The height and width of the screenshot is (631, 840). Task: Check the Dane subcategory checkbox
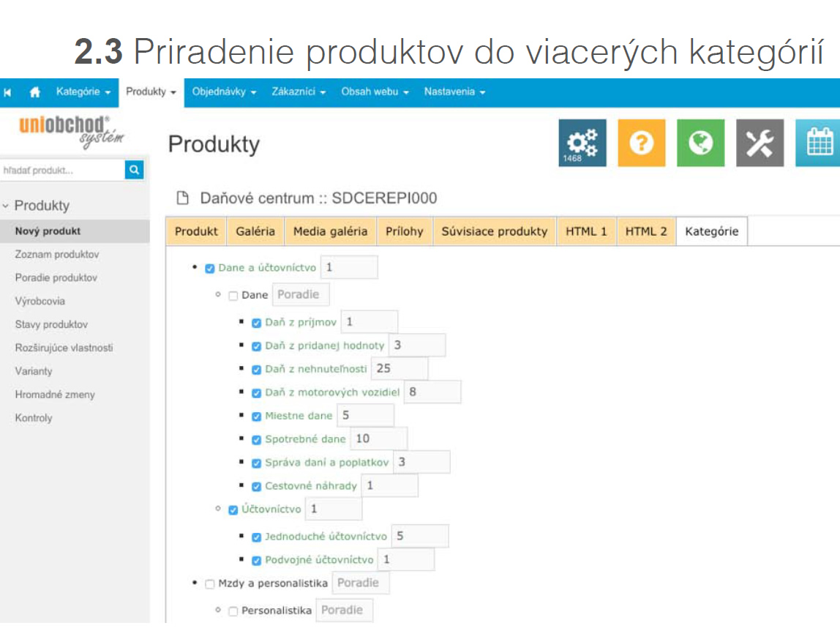point(233,296)
